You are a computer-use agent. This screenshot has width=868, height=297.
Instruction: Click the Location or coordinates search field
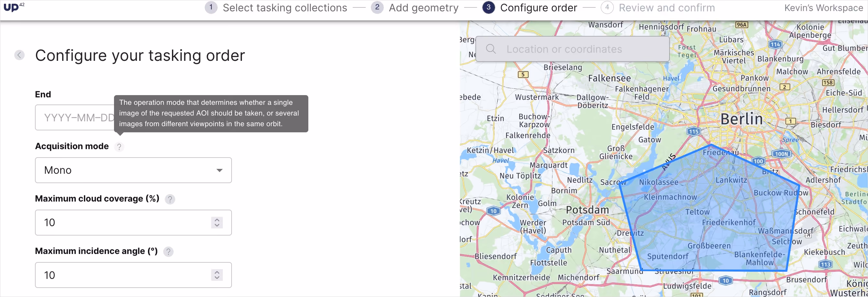(x=573, y=49)
